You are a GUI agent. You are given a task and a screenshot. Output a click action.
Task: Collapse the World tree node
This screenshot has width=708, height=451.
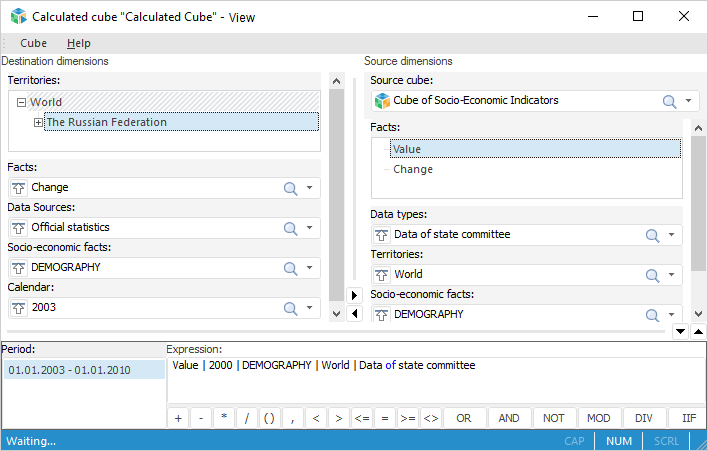21,102
